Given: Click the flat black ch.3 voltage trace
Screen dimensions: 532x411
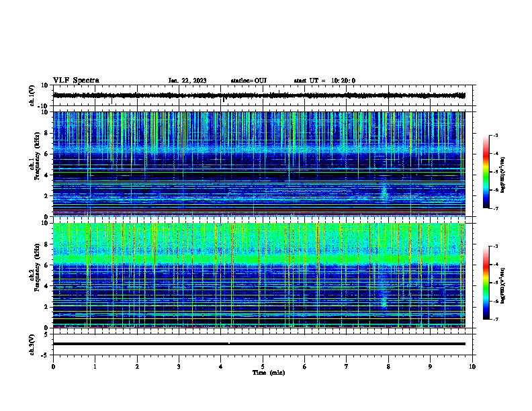Looking at the screenshot, I should (259, 344).
